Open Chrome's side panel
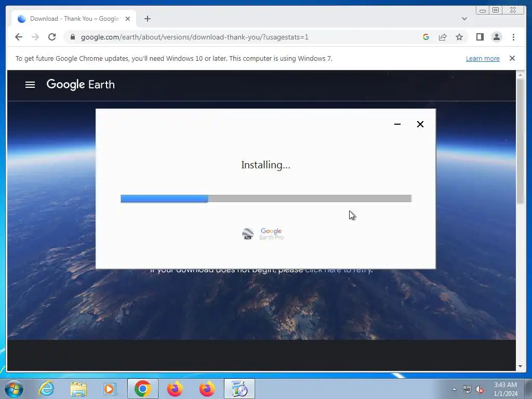 click(x=480, y=37)
